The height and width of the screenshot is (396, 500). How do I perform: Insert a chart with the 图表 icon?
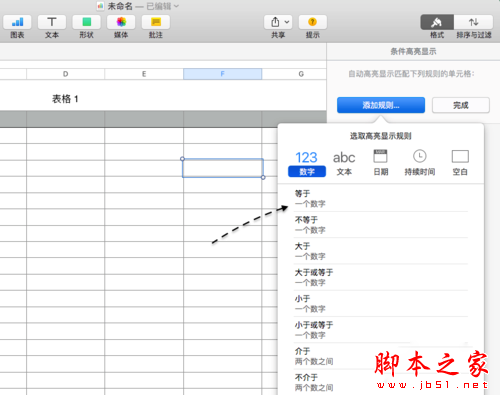pyautogui.click(x=17, y=22)
